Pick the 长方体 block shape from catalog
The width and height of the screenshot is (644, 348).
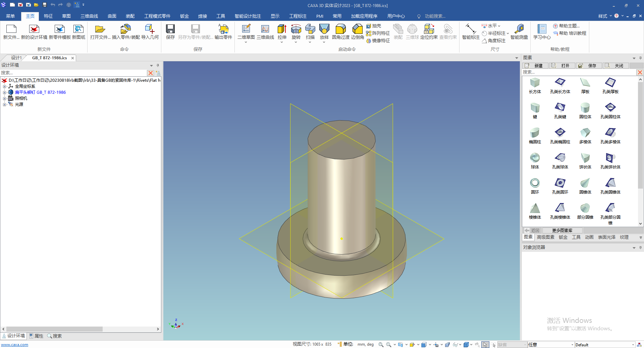tap(535, 85)
